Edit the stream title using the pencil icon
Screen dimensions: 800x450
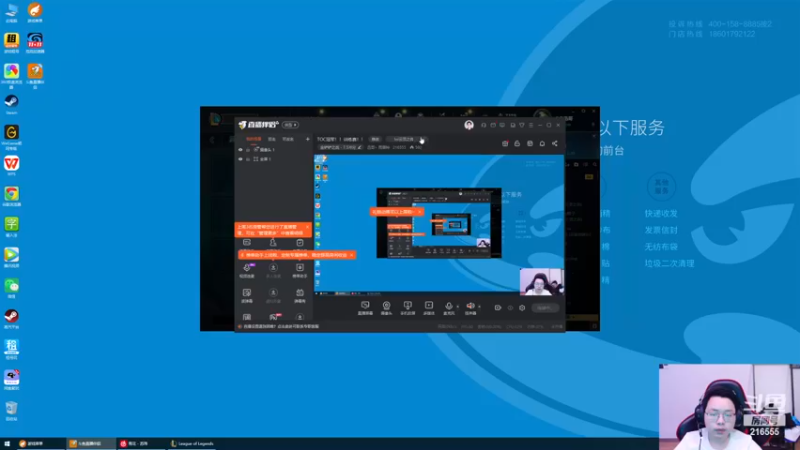click(360, 147)
